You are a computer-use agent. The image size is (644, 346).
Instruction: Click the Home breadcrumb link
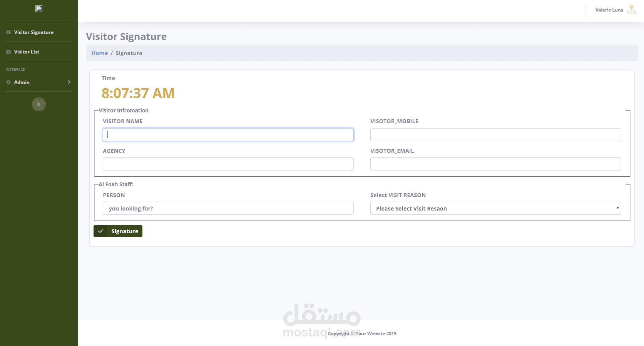pos(100,53)
